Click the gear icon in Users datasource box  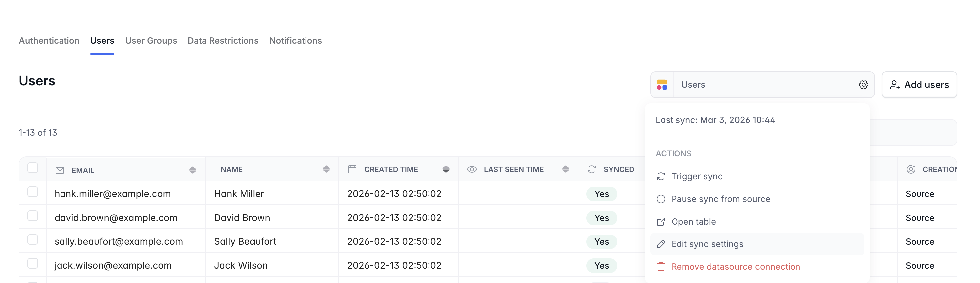pos(863,85)
